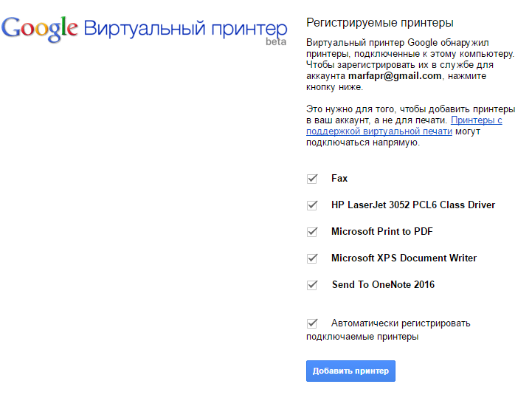Click the Google logo

(40, 28)
